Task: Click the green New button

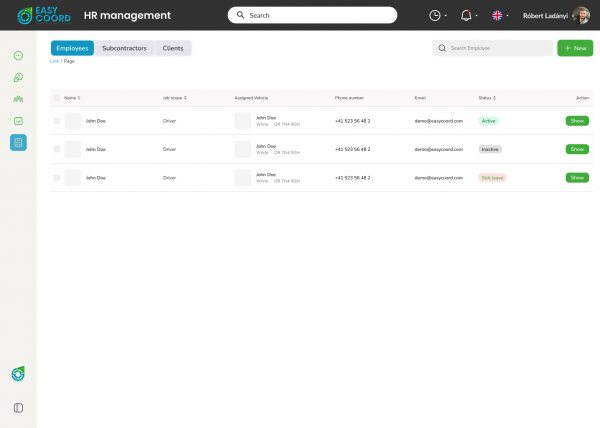Action: 575,48
